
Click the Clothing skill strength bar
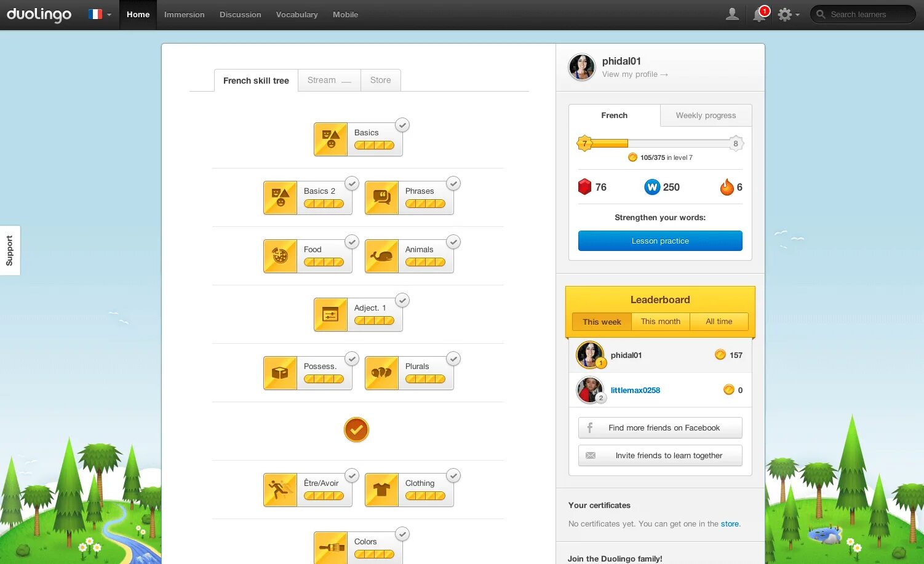[x=425, y=496]
